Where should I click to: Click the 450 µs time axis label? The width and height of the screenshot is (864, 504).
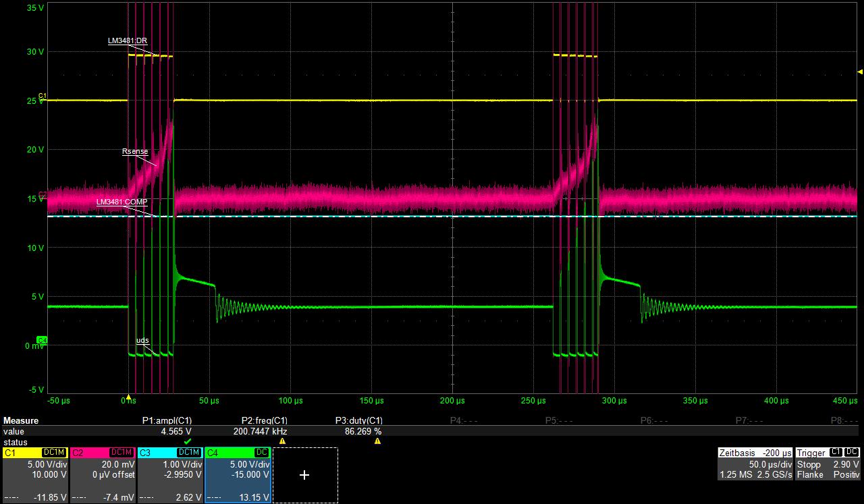[844, 401]
